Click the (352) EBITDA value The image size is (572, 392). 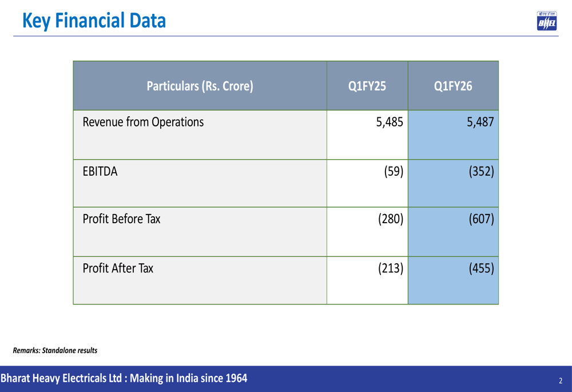[x=482, y=171]
